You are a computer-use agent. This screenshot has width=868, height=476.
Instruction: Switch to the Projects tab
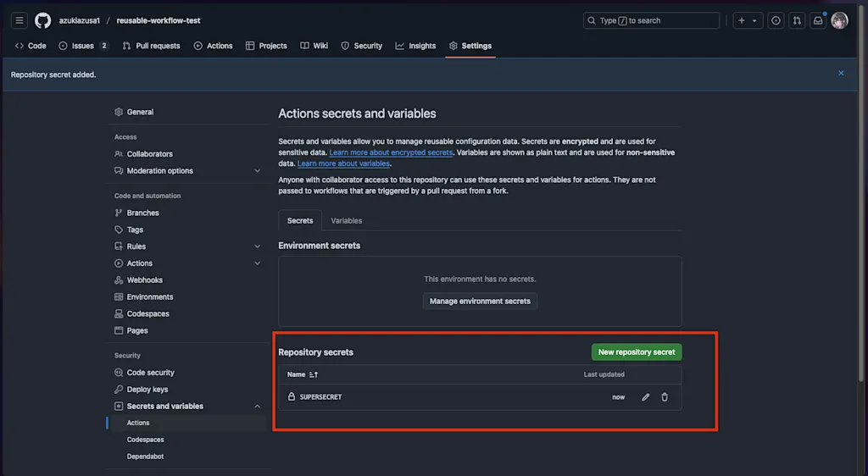266,46
